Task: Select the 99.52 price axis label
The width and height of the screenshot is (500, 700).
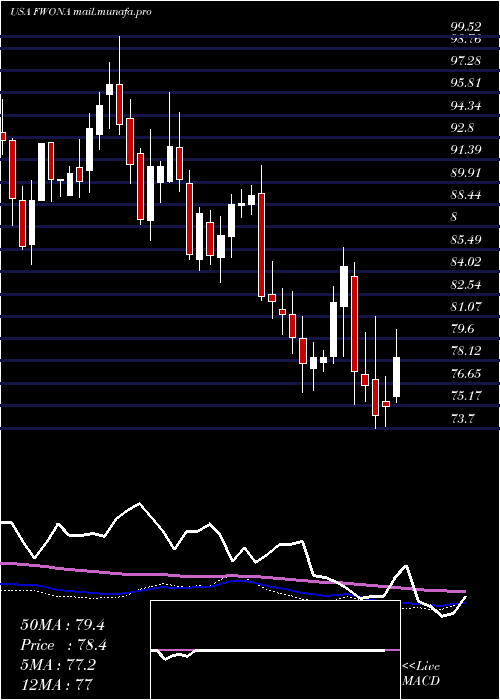Action: [466, 28]
